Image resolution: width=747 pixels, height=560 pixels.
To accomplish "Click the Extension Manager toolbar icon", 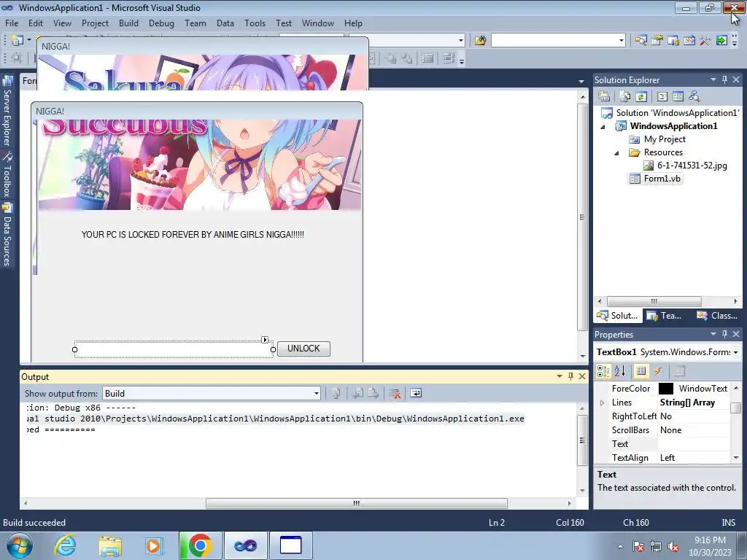I will [x=721, y=41].
